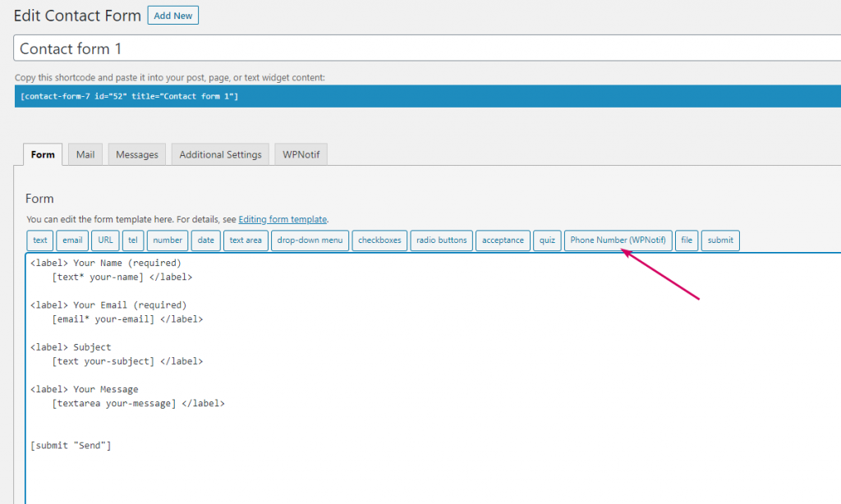Screen dimensions: 841x504
Task: Add a drop-down menu tag
Action: 310,241
